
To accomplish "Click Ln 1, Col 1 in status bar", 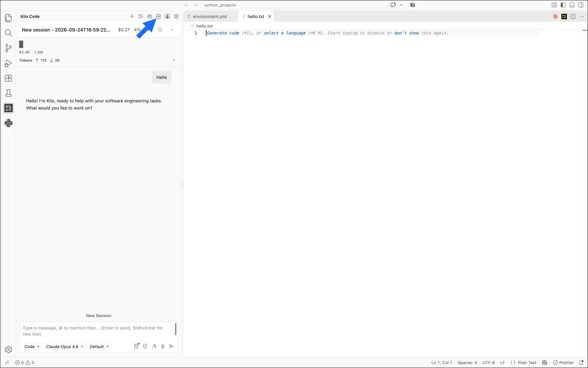I will (442, 362).
